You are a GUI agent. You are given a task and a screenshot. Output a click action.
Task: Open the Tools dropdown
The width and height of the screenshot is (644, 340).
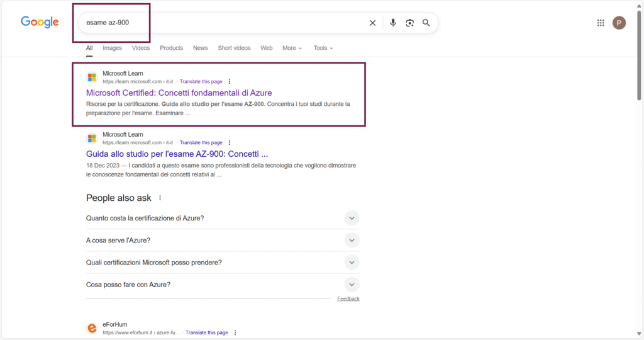point(323,48)
